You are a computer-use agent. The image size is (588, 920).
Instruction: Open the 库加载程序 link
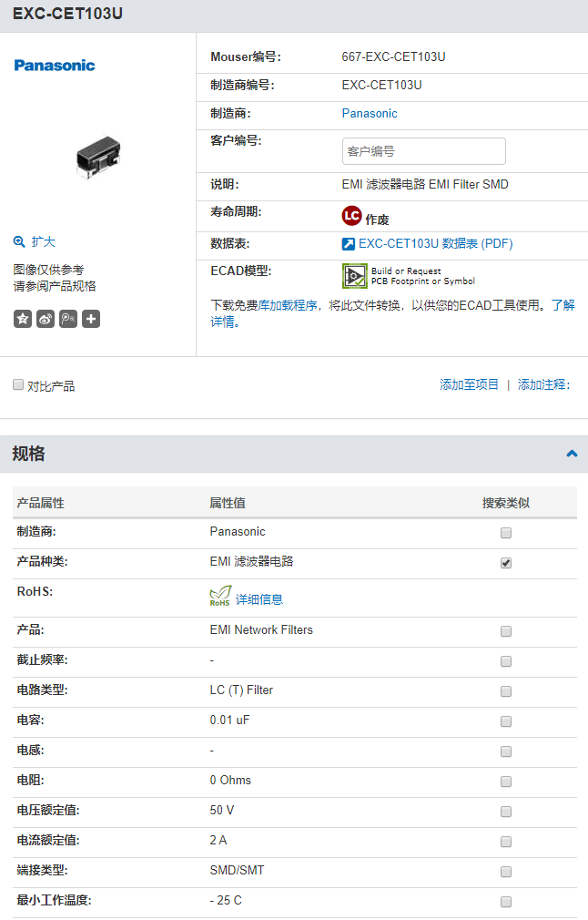[x=288, y=306]
